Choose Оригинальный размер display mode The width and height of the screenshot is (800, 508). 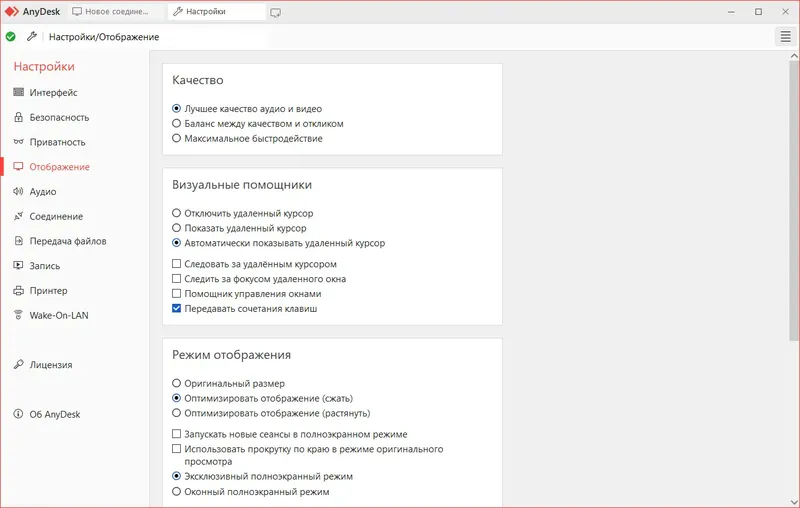click(x=177, y=383)
